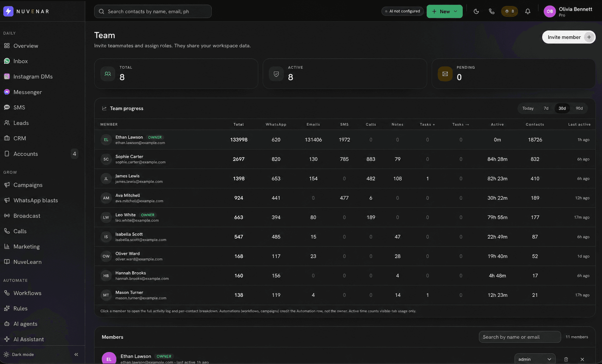Open the Overview page icon
Image resolution: width=602 pixels, height=364 pixels.
[7, 46]
